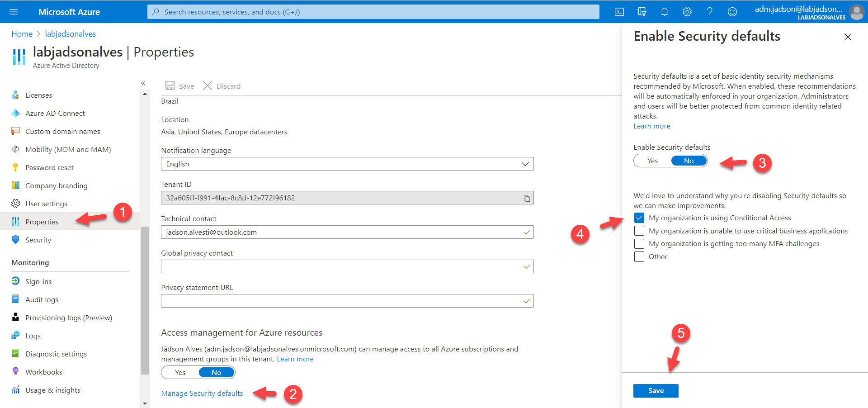The height and width of the screenshot is (408, 868).
Task: Collapse the left navigation sidebar
Action: point(143,83)
